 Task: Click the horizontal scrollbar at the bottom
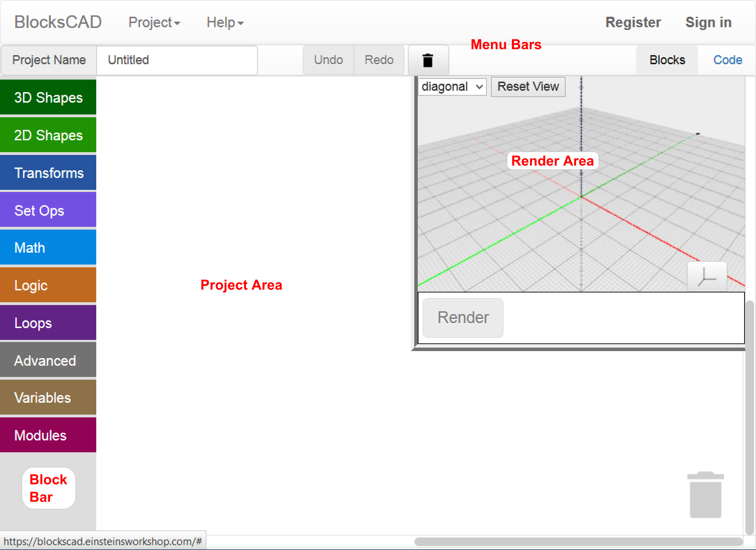(x=579, y=542)
